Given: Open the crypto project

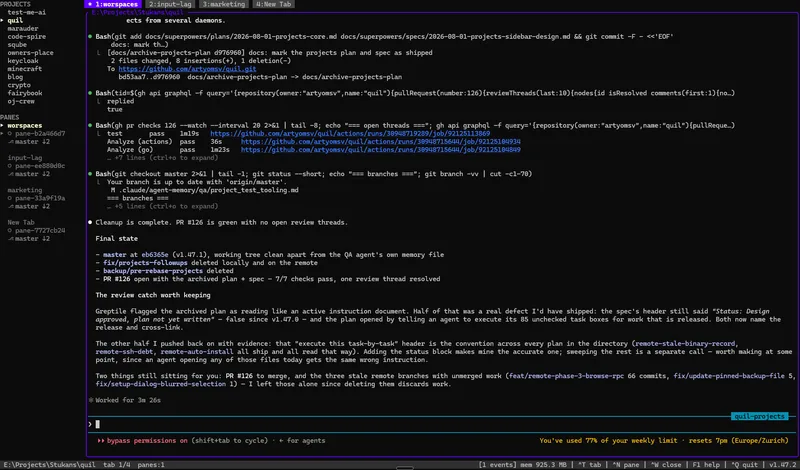Looking at the screenshot, I should (19, 85).
